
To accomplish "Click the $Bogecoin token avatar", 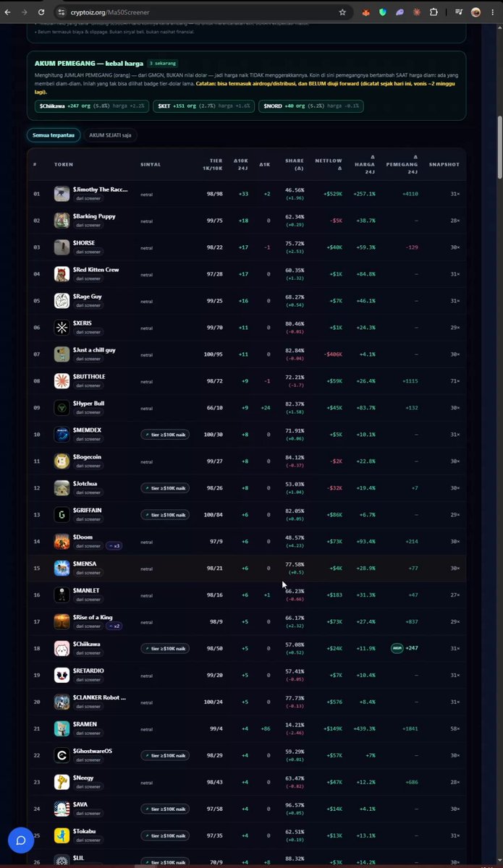I will 62,461.
